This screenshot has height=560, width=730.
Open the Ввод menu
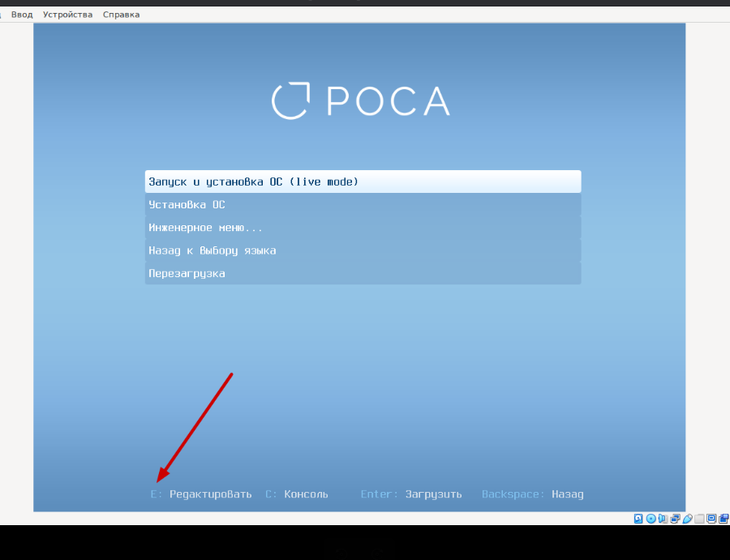coord(22,15)
